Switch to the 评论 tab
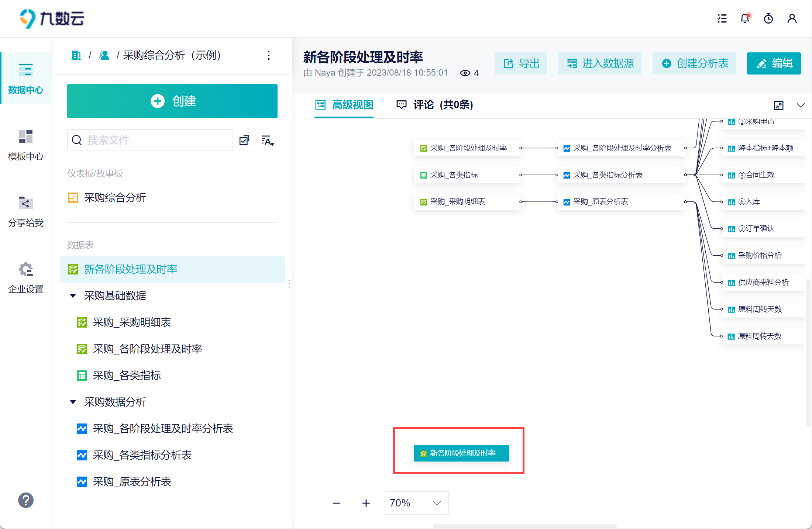Screen dimensions: 812x529 [x=434, y=105]
